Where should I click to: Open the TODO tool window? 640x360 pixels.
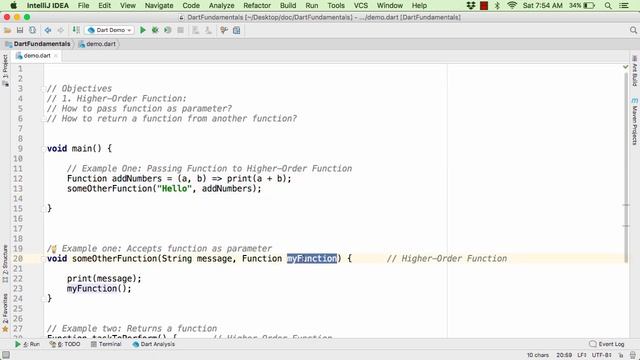tap(65, 344)
